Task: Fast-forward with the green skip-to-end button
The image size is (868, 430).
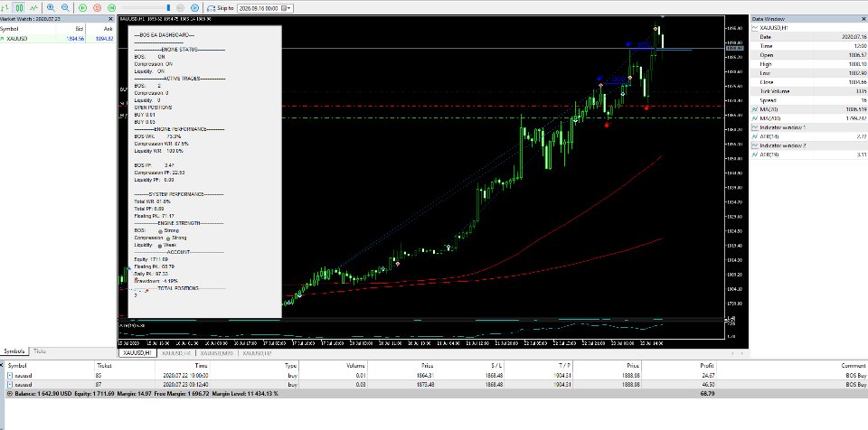Action: pyautogui.click(x=112, y=8)
